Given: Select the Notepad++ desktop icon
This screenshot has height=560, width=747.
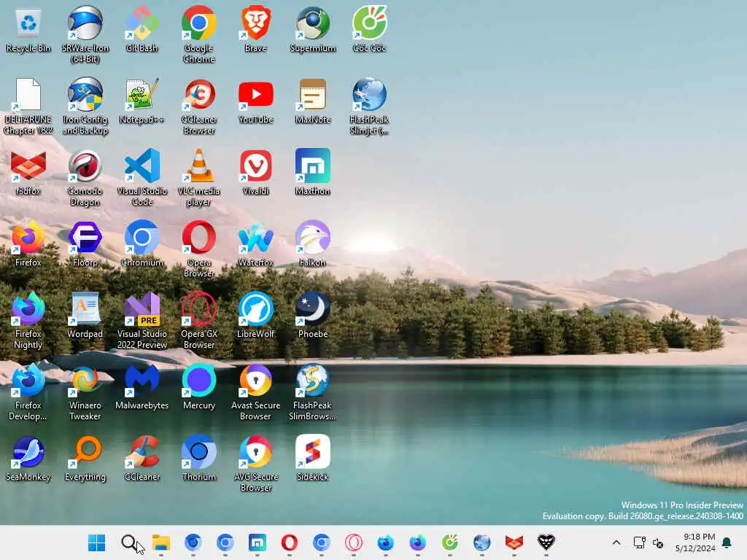Looking at the screenshot, I should (x=142, y=101).
